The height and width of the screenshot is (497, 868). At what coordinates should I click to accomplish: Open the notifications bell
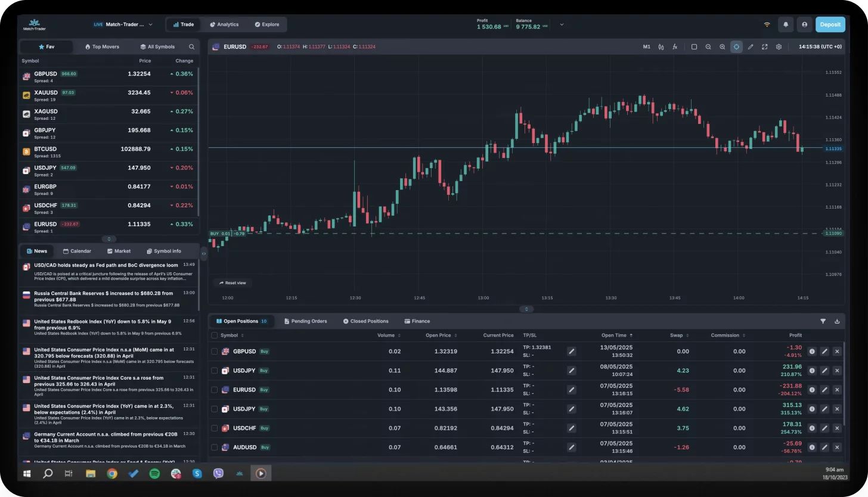click(786, 24)
